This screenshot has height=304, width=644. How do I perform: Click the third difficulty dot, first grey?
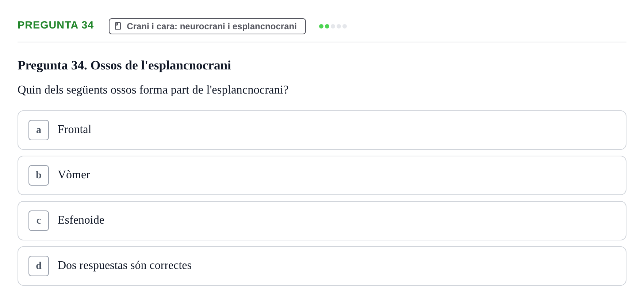tap(333, 26)
